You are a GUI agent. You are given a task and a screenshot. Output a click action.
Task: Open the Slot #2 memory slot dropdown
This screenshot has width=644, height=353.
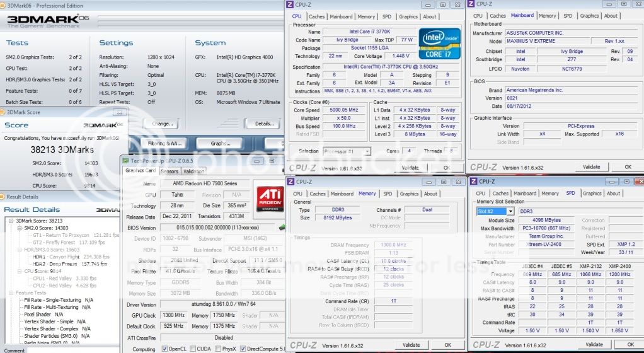[495, 211]
